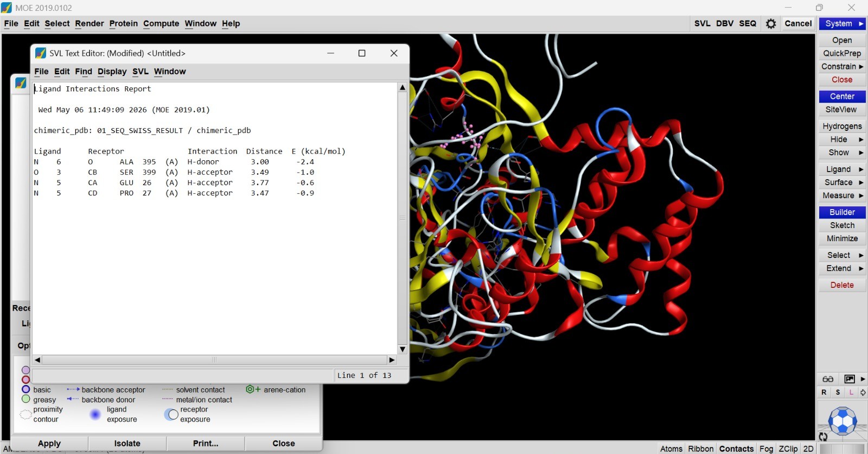Open the Help menu in MOE
The image size is (868, 454).
pyautogui.click(x=231, y=23)
